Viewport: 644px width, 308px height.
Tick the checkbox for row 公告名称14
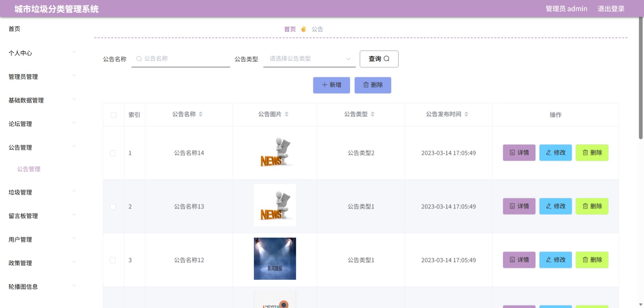click(113, 153)
